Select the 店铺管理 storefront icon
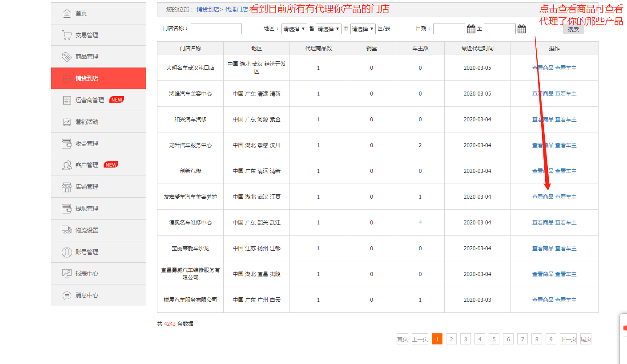 click(x=67, y=187)
